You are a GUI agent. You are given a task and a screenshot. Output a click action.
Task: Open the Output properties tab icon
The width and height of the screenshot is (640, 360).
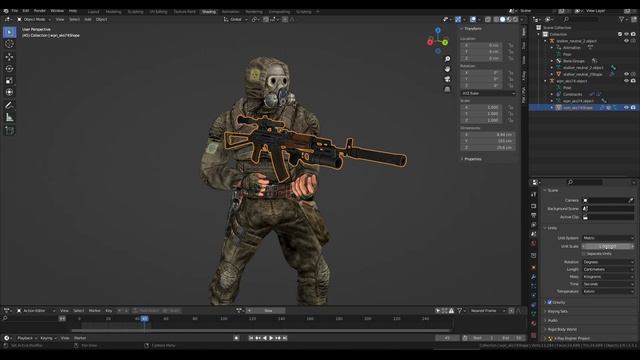(x=533, y=215)
